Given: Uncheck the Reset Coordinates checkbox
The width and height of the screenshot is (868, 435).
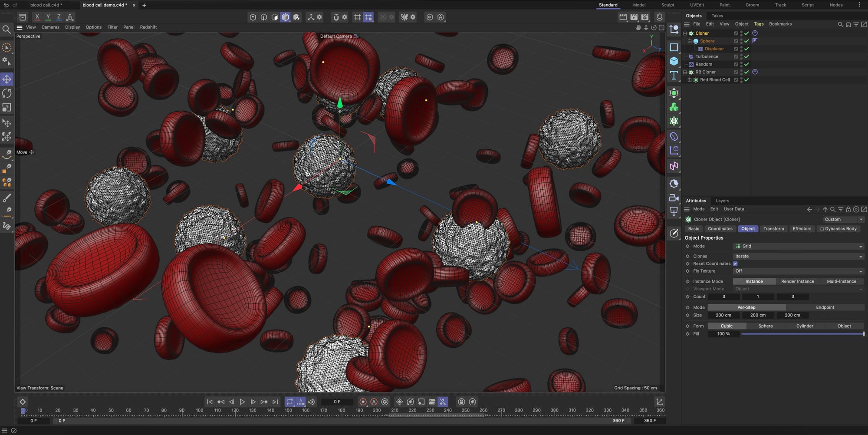Looking at the screenshot, I should [735, 264].
